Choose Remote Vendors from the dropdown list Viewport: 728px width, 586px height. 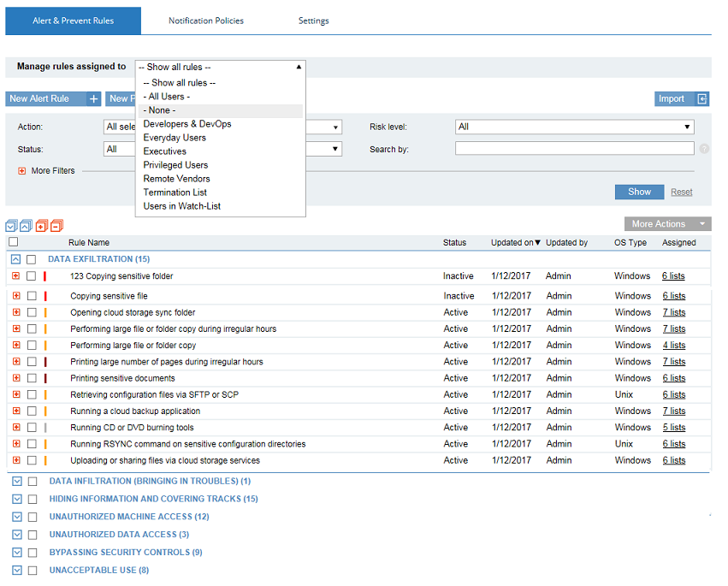pyautogui.click(x=176, y=179)
